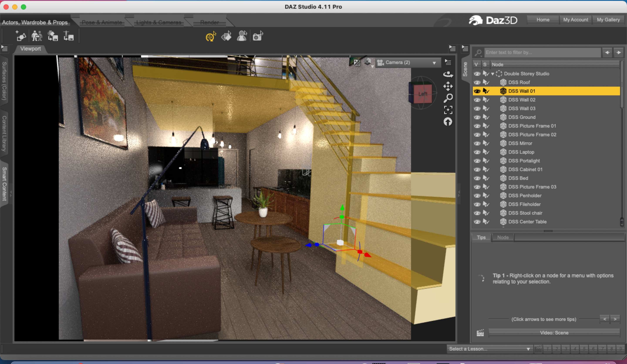Collapse the Double Storey Studio tree node

492,74
